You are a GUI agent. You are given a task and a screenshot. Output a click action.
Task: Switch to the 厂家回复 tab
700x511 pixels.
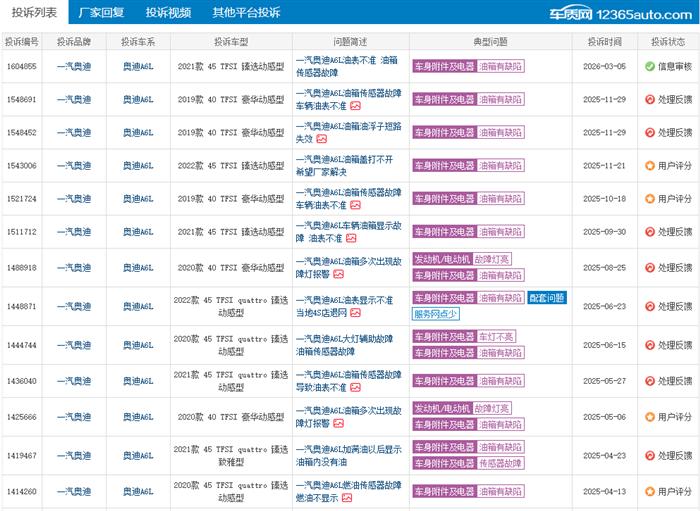click(x=101, y=13)
